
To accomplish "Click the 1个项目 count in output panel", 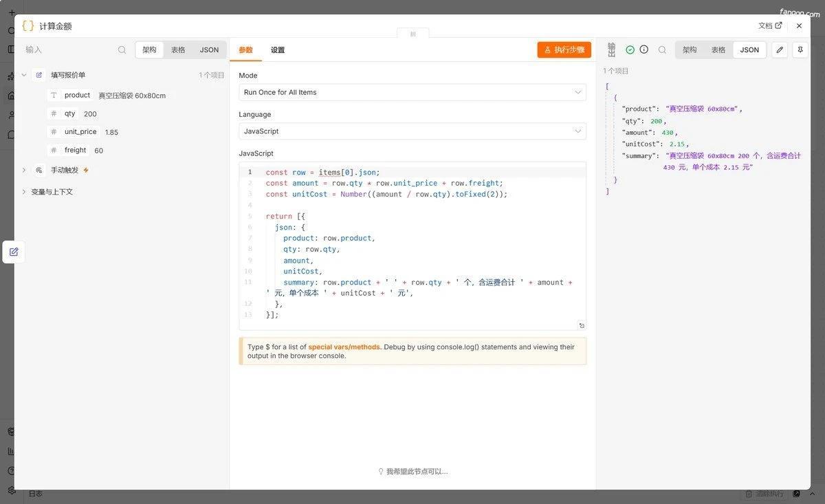I will point(616,71).
